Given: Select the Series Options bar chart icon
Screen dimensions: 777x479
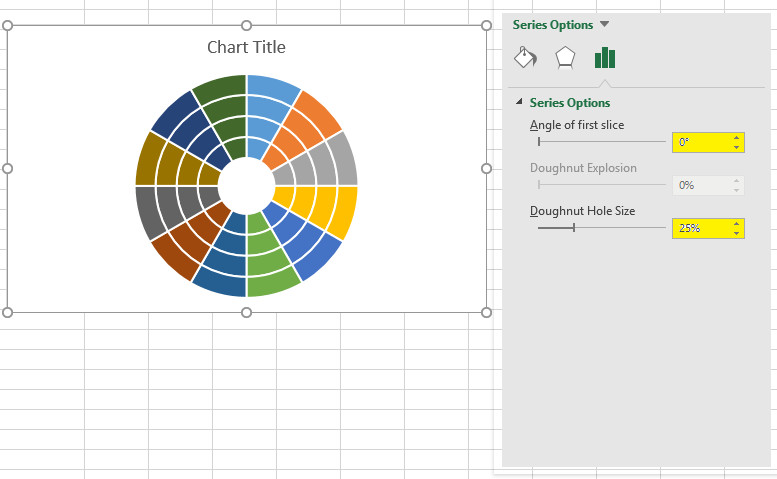Looking at the screenshot, I should pyautogui.click(x=605, y=57).
